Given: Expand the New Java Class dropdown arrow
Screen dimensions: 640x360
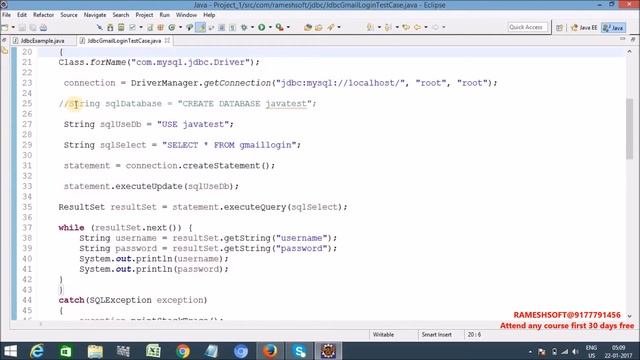Looking at the screenshot, I should 180,27.
